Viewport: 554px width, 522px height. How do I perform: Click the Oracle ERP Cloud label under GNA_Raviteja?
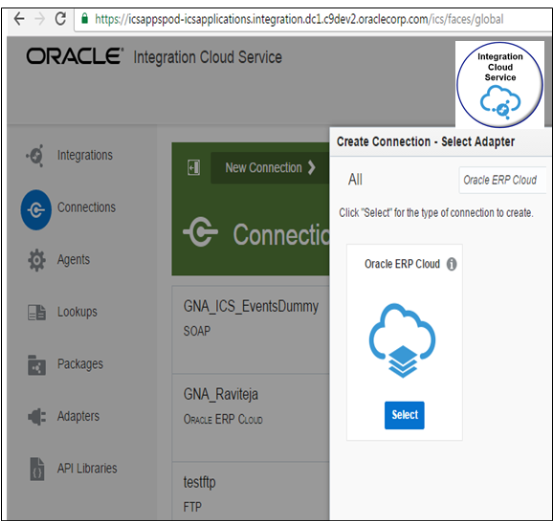click(223, 420)
